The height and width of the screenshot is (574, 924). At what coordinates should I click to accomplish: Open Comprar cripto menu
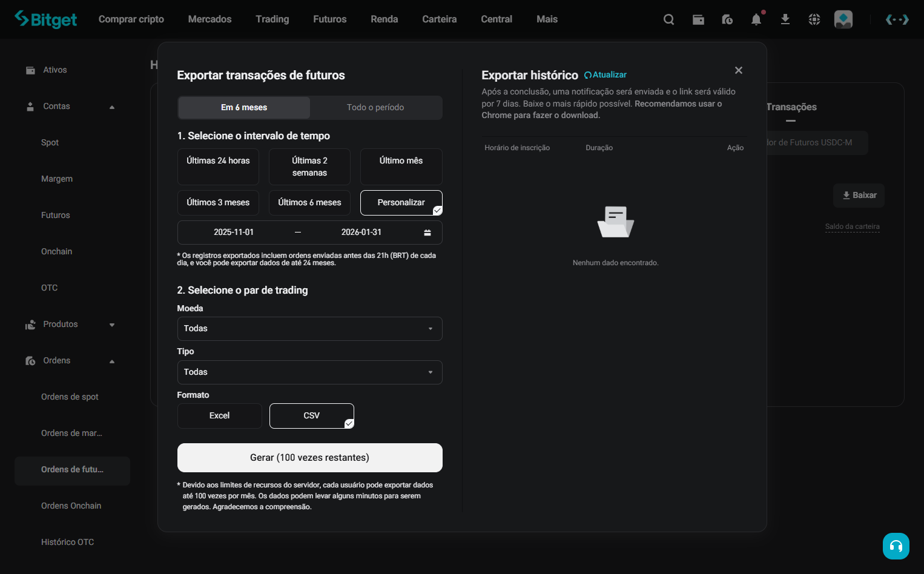pos(131,19)
